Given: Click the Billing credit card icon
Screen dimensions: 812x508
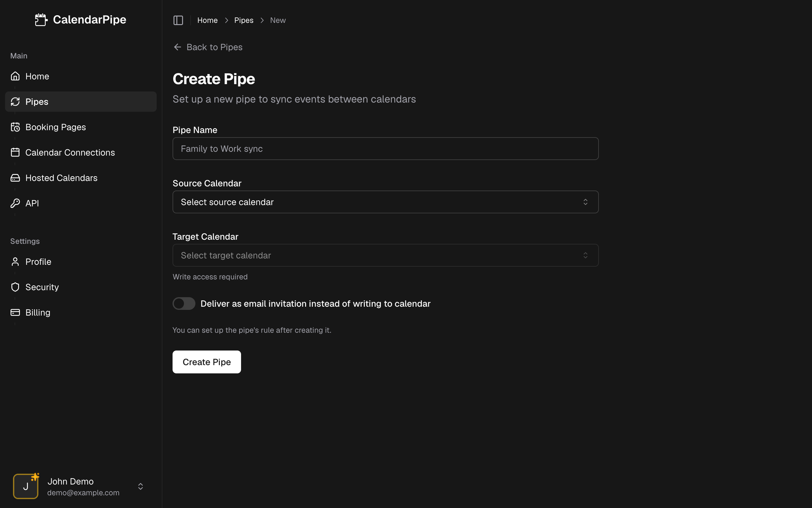Looking at the screenshot, I should pos(15,312).
